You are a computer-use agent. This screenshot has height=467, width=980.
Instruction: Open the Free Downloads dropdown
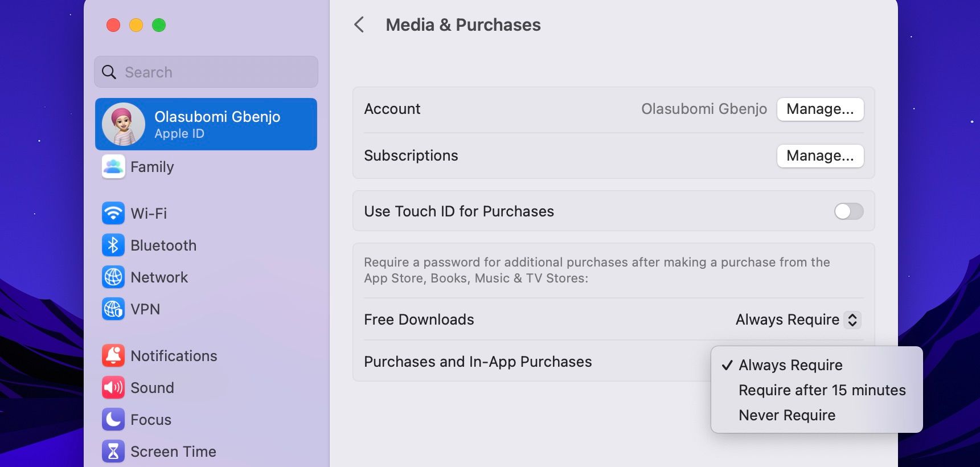(x=798, y=319)
